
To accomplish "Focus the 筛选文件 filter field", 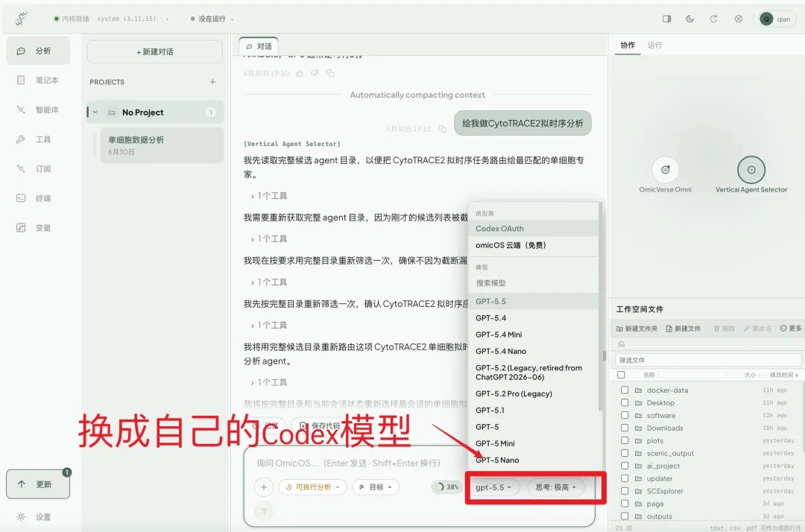I will (x=708, y=360).
